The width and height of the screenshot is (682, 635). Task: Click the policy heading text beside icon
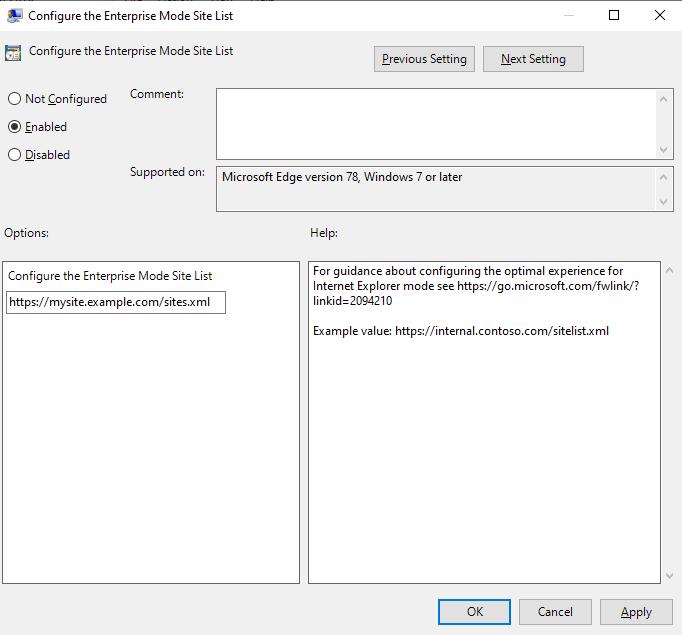(131, 51)
